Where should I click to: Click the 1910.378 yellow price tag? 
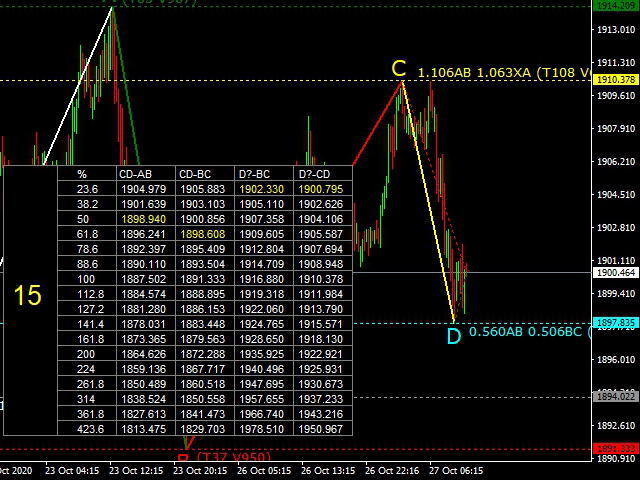(616, 80)
